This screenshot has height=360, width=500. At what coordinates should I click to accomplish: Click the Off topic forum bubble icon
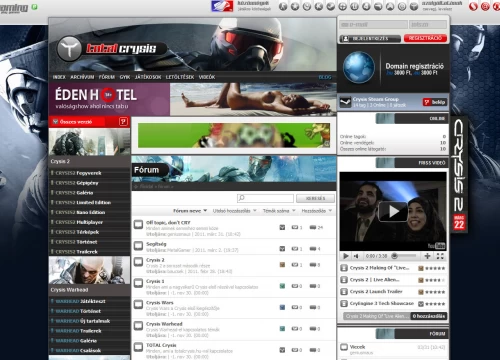[138, 225]
